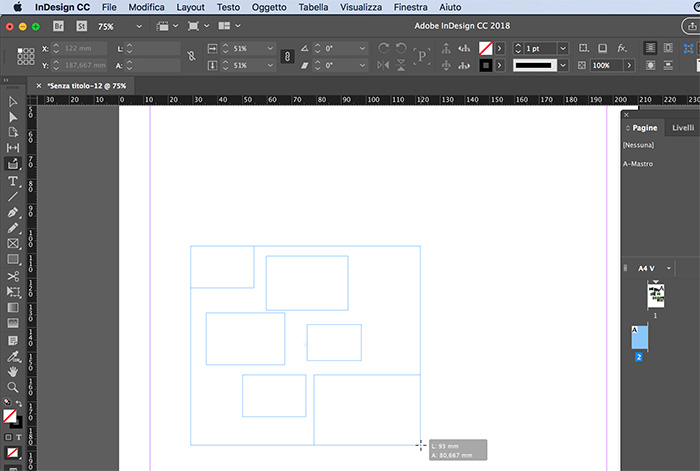
Task: Select the Rectangle Frame tool
Action: click(13, 244)
